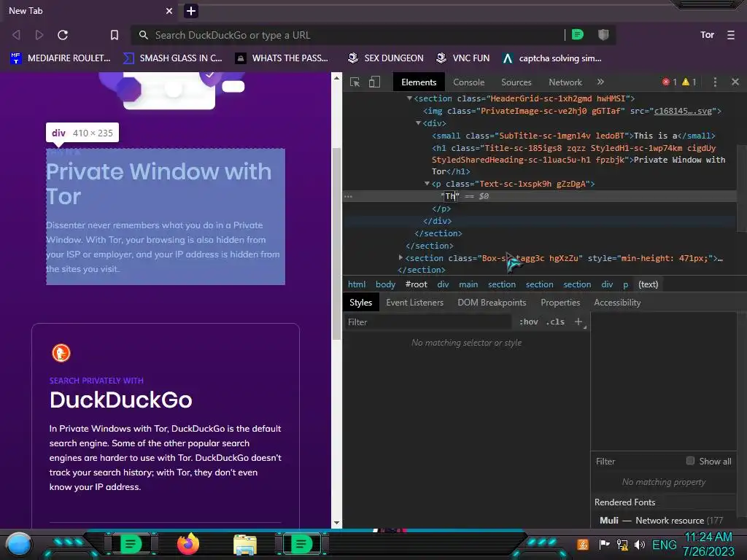Click the bookmark icon beside address bar
The image size is (747, 560).
pos(115,35)
